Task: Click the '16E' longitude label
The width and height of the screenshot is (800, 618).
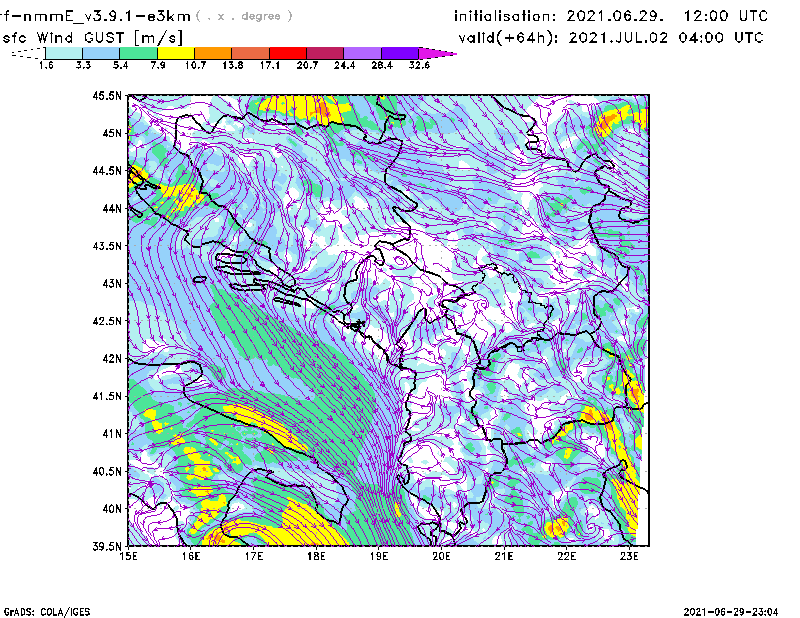Action: [x=191, y=556]
